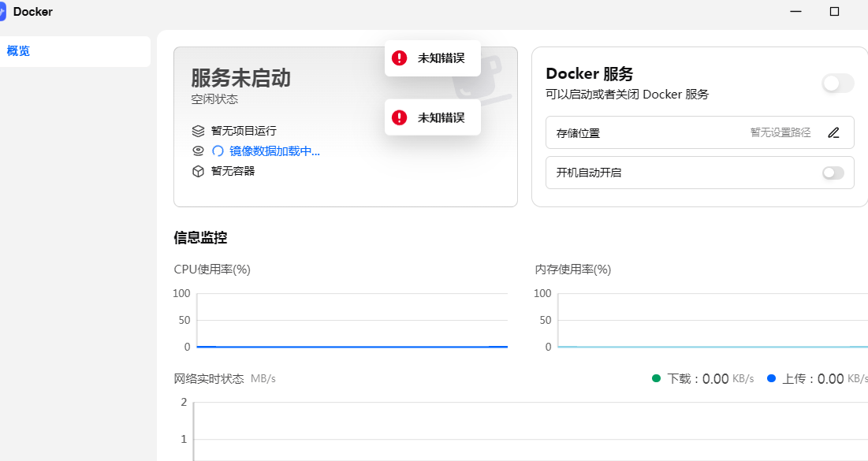Enable the 开机自动开启 switch
Screen dimensions: 868x461
click(x=833, y=173)
